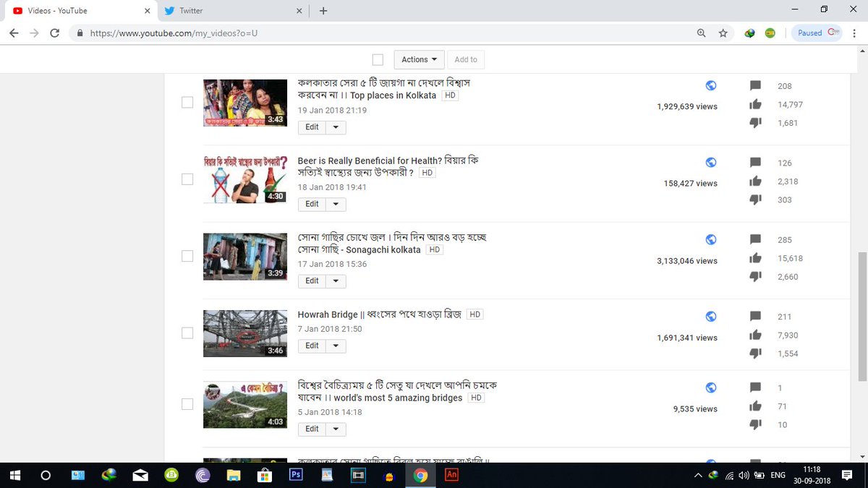The height and width of the screenshot is (488, 868).
Task: Click the public globe icon for Sonagachi kolkata video
Action: 710,239
